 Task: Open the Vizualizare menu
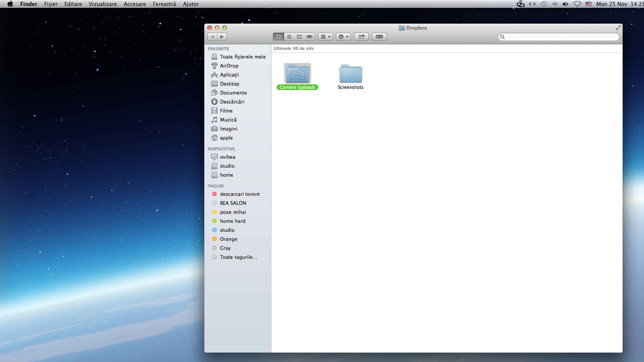103,4
